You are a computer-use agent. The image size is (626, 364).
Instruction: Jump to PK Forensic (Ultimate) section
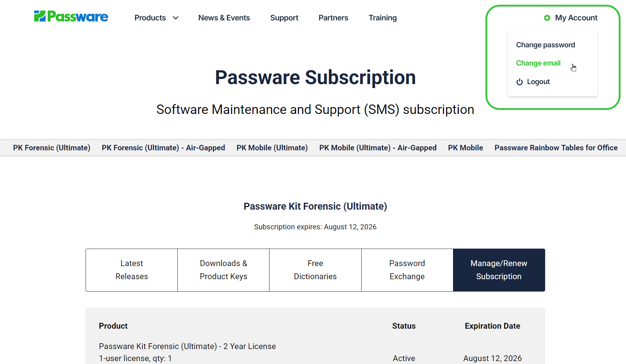tap(52, 148)
